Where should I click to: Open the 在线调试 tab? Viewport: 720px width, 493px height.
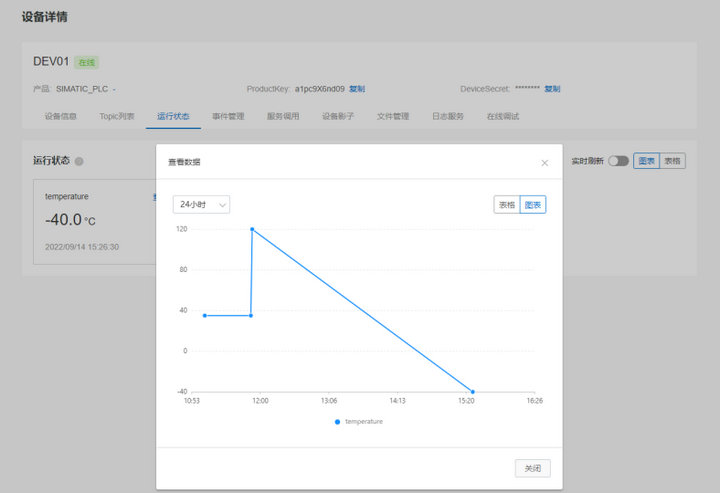[x=502, y=116]
